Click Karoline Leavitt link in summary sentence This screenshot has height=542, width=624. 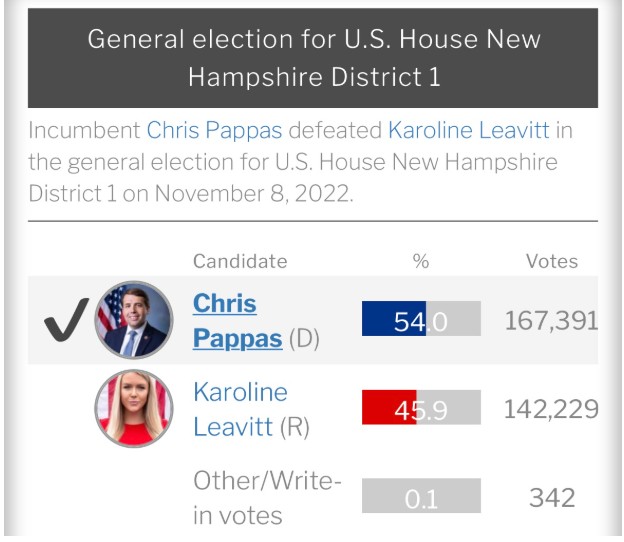click(469, 130)
